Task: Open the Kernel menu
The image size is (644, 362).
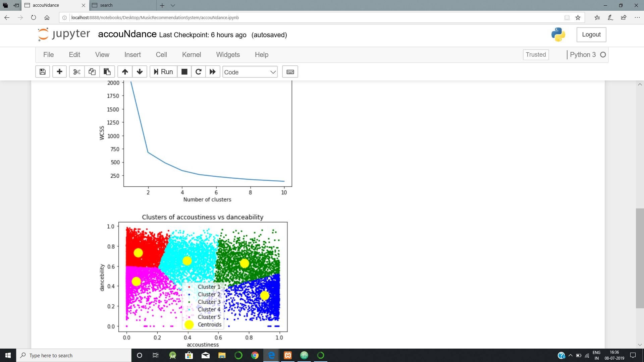Action: tap(192, 55)
